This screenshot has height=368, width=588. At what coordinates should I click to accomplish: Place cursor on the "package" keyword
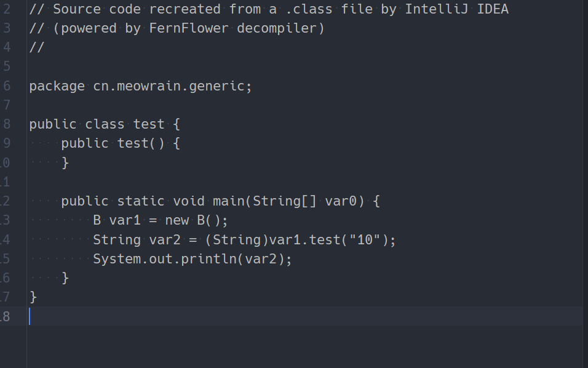[x=57, y=86]
